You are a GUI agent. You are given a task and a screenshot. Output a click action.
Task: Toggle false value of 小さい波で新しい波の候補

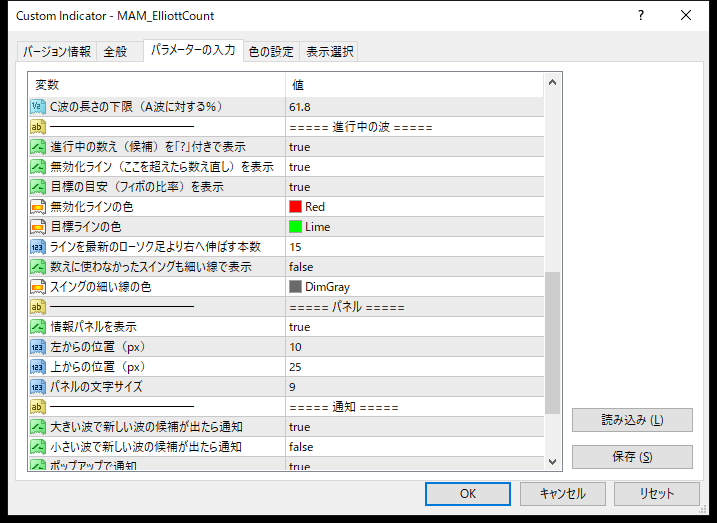tap(301, 447)
